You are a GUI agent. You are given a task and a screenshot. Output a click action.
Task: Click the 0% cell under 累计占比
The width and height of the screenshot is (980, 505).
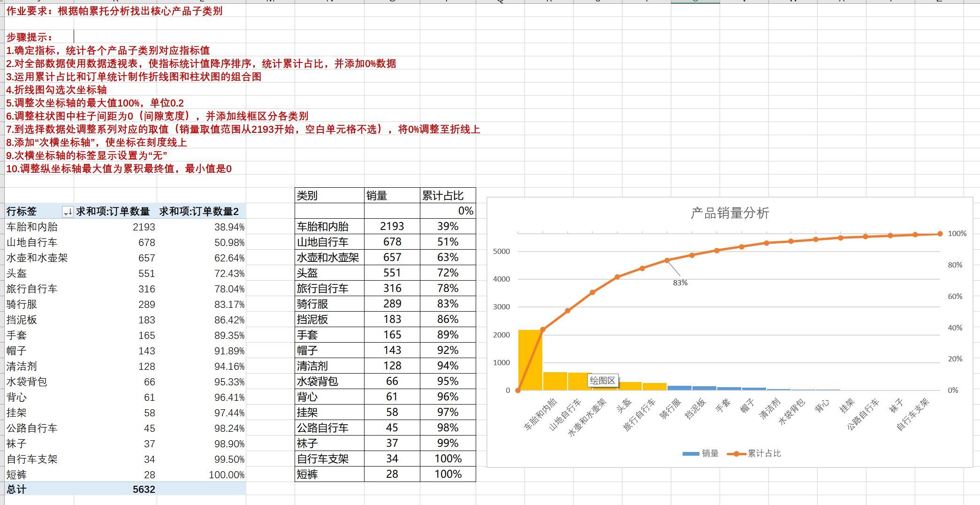[448, 211]
